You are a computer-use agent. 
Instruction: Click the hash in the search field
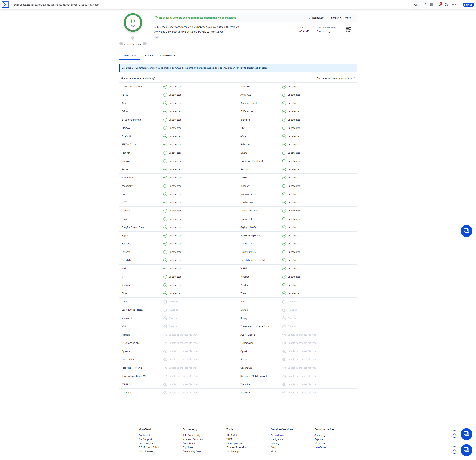click(x=56, y=5)
